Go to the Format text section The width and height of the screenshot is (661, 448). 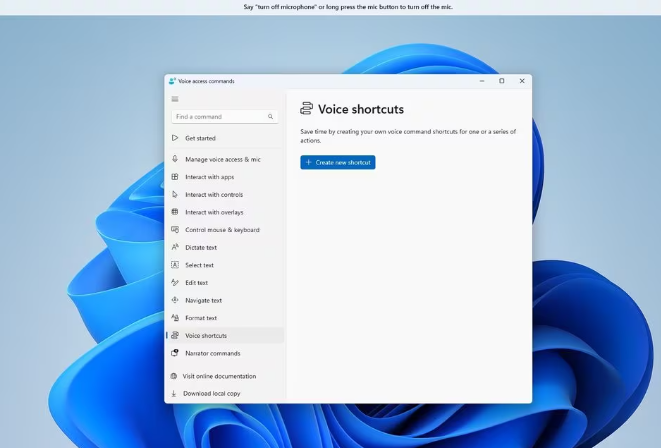(x=200, y=318)
